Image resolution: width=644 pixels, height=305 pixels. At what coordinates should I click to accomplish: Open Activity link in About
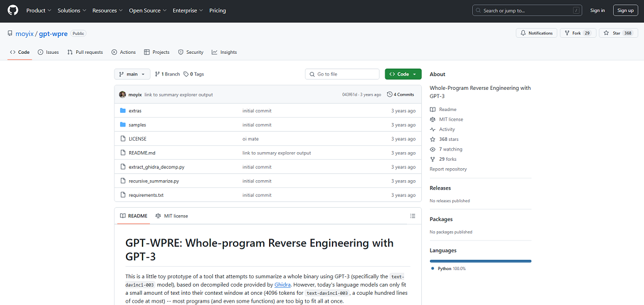[x=442, y=129]
